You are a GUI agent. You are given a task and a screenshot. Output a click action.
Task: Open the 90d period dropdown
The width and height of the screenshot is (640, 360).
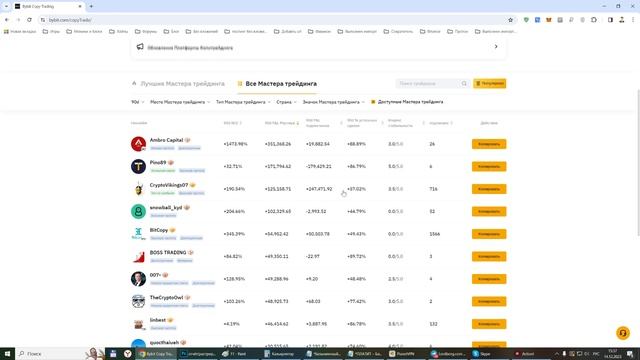click(138, 102)
